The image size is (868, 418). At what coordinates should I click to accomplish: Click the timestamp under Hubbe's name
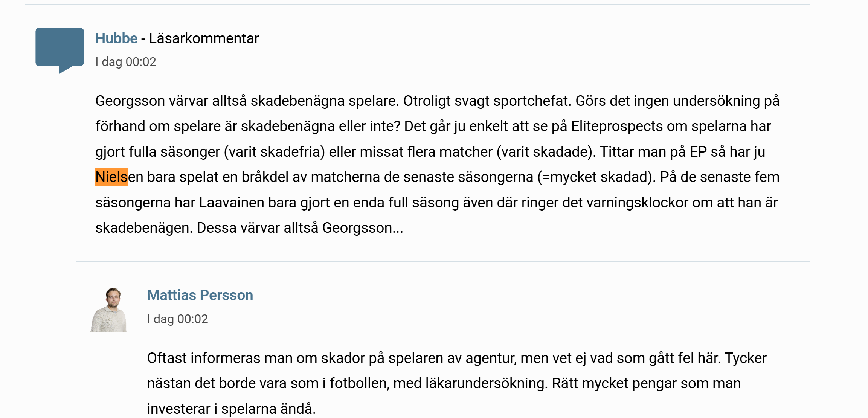tap(126, 62)
